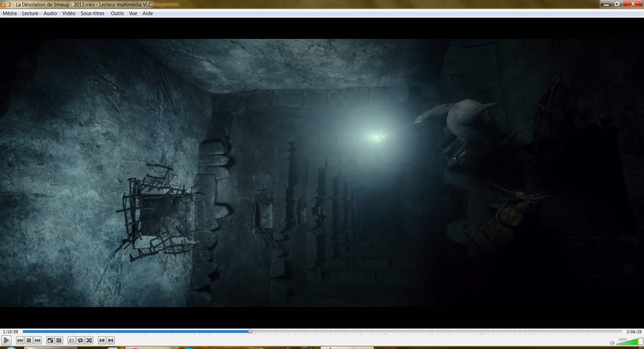Viewport: 644px width, 349px height.
Task: Toggle loop repeat mode
Action: click(80, 340)
